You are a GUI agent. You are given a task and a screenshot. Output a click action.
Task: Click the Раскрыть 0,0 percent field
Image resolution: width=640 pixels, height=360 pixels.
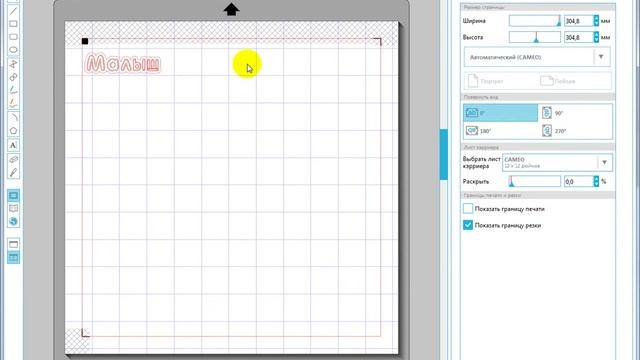point(578,181)
